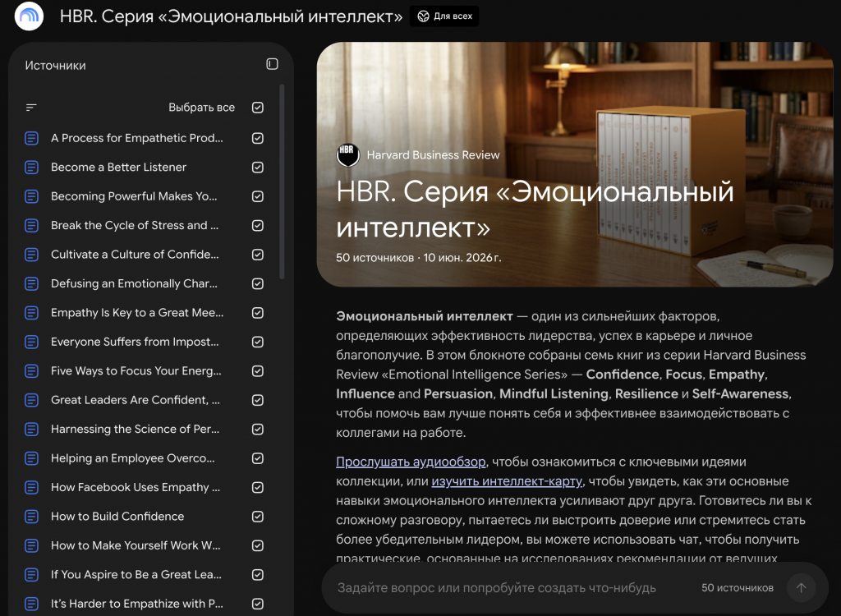Uncheck It's Harder to Empathize with P... source
Screen dimensions: 841x616
[x=257, y=604]
